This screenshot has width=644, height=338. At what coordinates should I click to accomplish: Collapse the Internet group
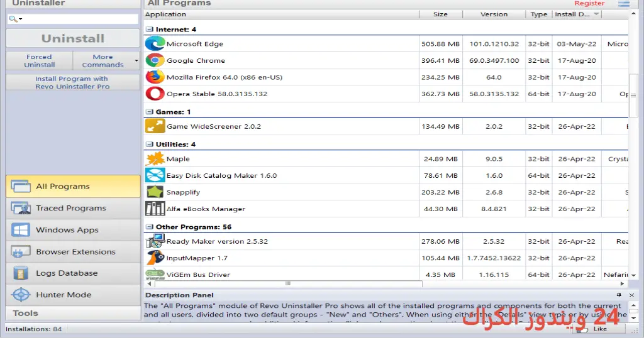pyautogui.click(x=150, y=29)
